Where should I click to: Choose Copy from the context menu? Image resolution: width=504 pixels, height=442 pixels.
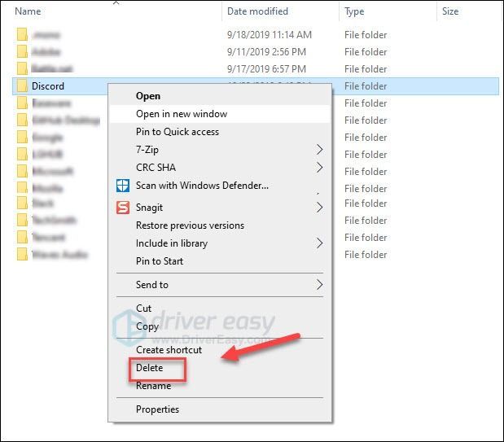(x=147, y=326)
